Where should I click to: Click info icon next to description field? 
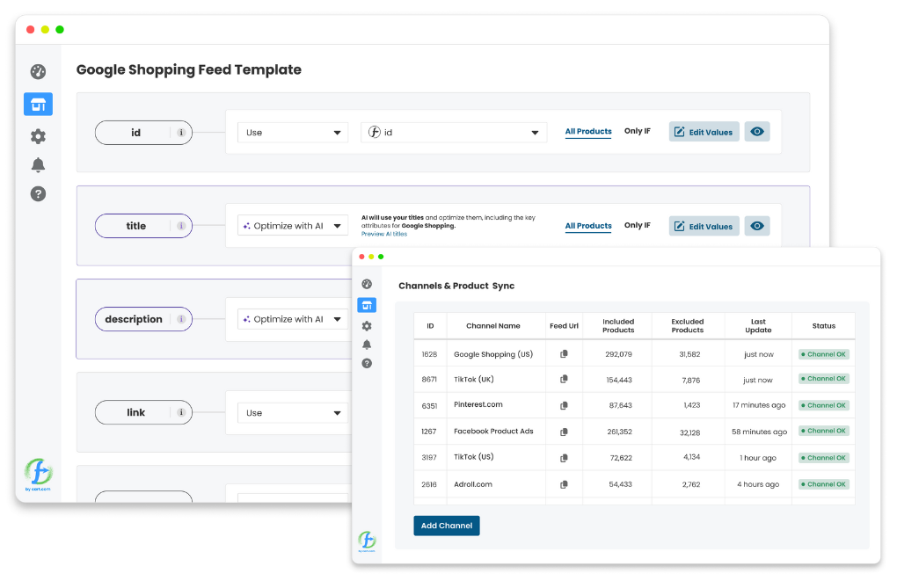click(x=181, y=319)
